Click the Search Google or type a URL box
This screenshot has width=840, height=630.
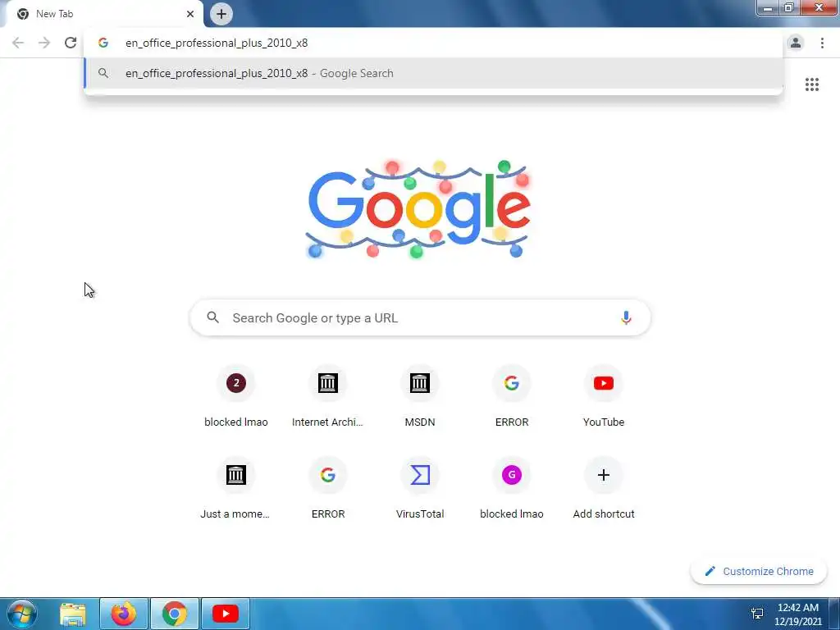420,317
